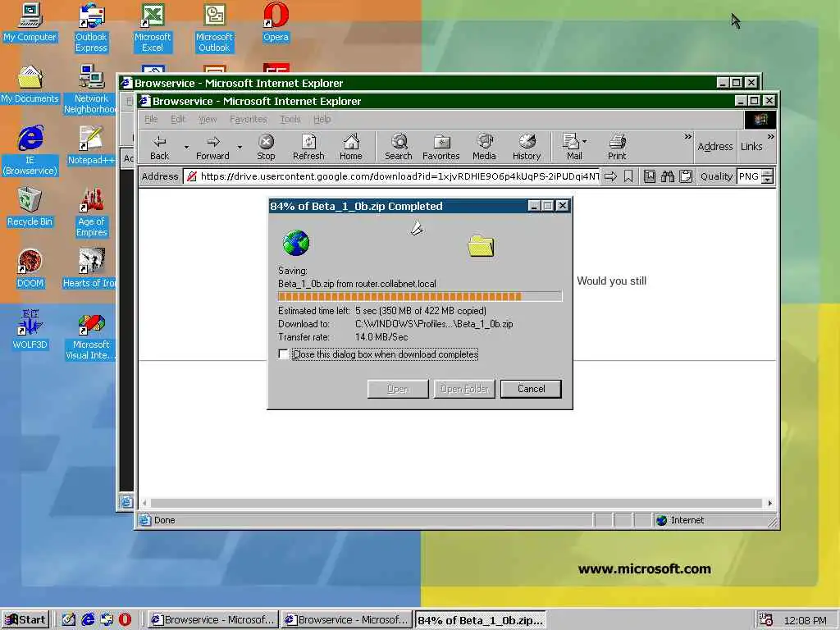Click the Go arrow next to address bar
Screen dimensions: 840x630
click(610, 176)
